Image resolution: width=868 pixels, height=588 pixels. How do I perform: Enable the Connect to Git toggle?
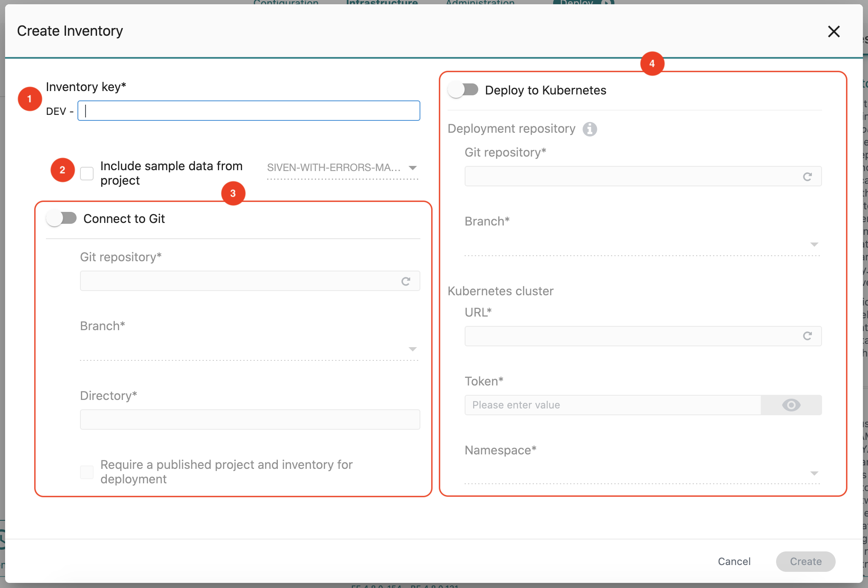(x=62, y=218)
